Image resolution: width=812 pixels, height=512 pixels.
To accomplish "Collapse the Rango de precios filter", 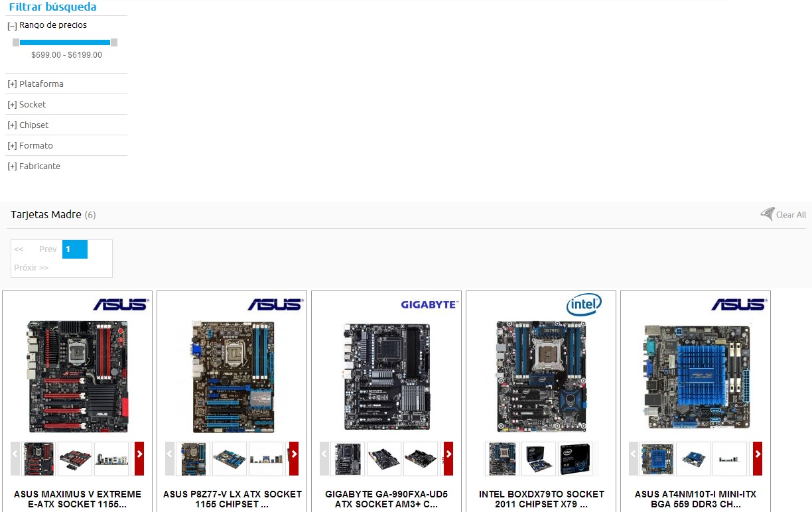I will 12,26.
